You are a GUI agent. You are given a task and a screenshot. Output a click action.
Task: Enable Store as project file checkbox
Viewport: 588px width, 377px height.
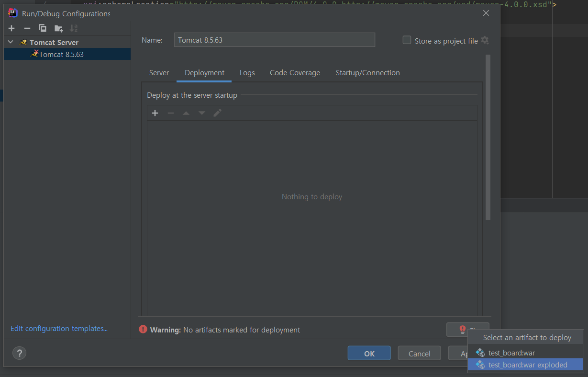pos(407,40)
